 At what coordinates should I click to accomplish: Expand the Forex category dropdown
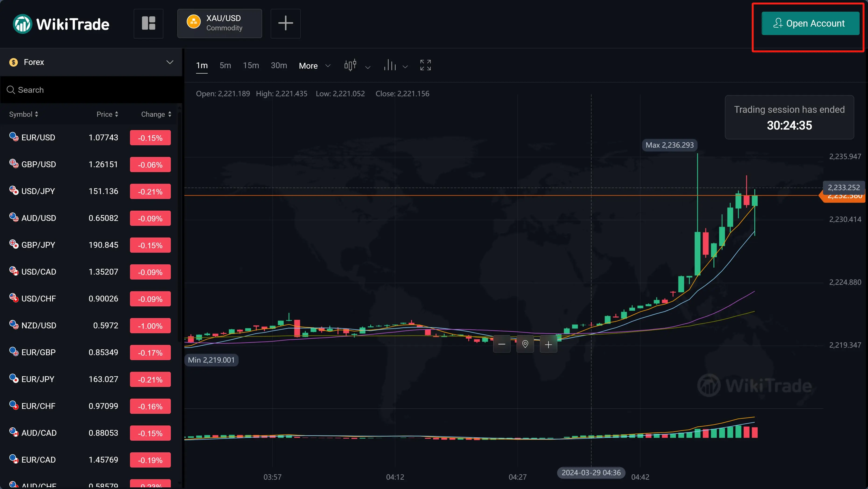click(x=91, y=62)
